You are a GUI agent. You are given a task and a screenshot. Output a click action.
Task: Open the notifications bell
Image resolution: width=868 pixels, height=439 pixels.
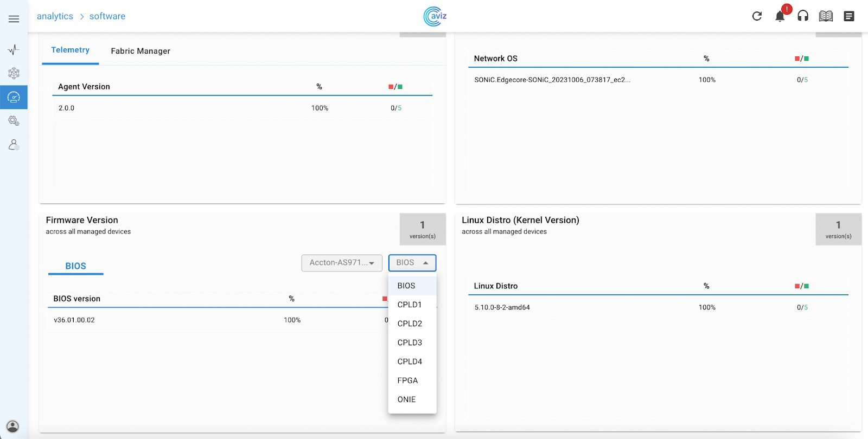click(780, 16)
